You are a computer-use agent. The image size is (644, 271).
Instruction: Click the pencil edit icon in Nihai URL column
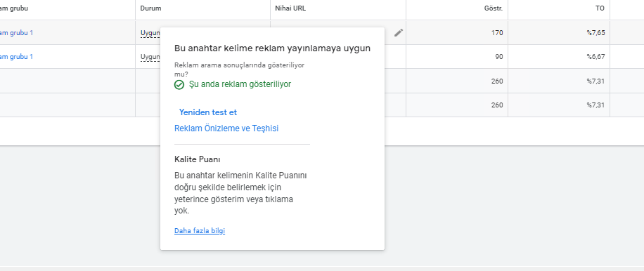click(399, 33)
